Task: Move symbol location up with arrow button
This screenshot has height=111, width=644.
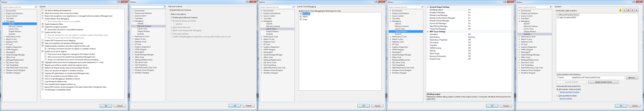Action: [x=632, y=10]
